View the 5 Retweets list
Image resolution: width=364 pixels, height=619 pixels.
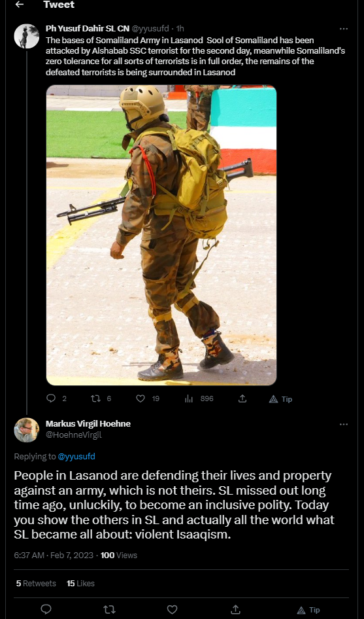(x=36, y=583)
